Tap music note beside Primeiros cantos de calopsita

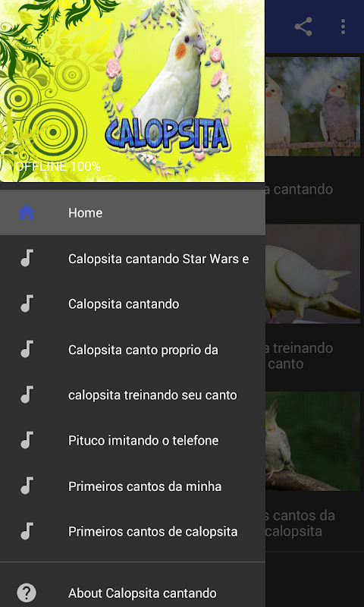click(27, 531)
